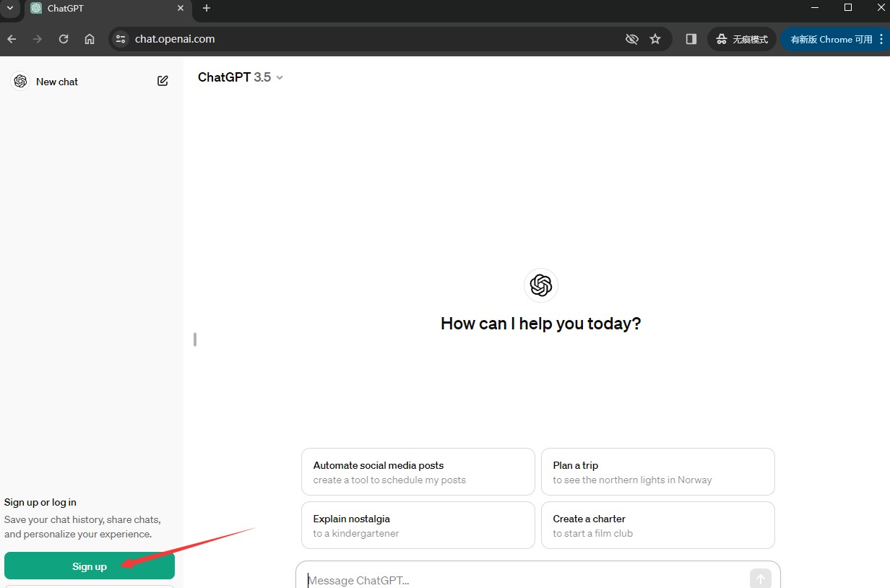Pick the Explain nostalgia suggestion card
The width and height of the screenshot is (890, 588).
click(x=418, y=525)
